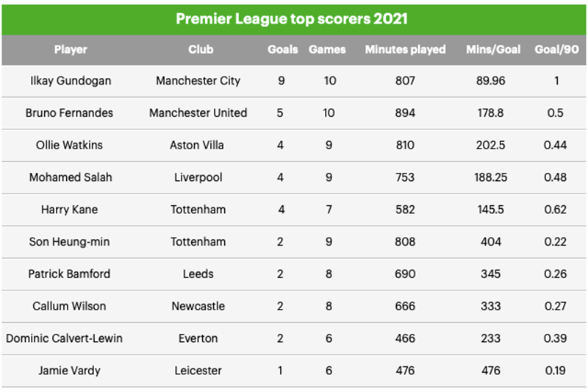Image resolution: width=588 pixels, height=392 pixels.
Task: Select the Games column header
Action: pos(327,49)
